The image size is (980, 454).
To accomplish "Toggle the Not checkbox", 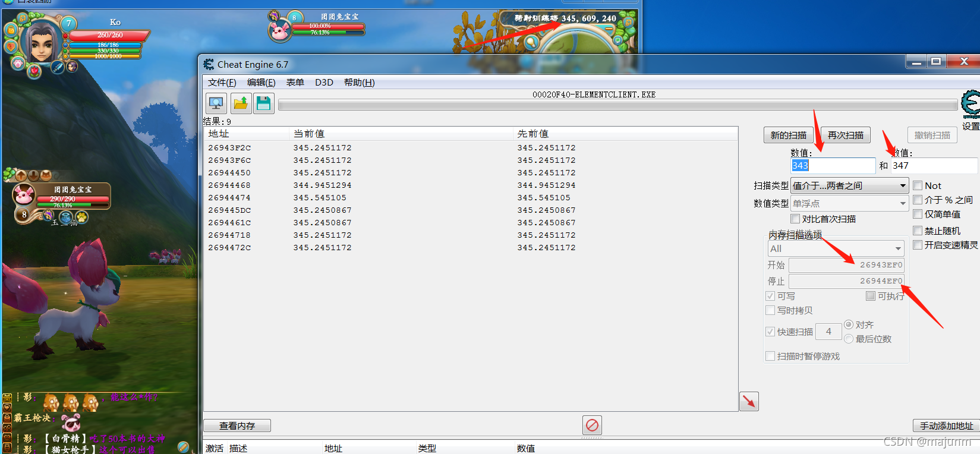I will click(918, 185).
